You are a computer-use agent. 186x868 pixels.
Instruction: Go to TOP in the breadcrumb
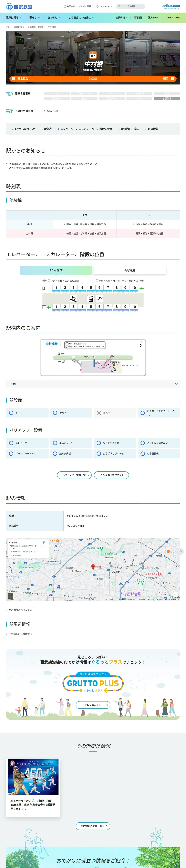pyautogui.click(x=8, y=27)
